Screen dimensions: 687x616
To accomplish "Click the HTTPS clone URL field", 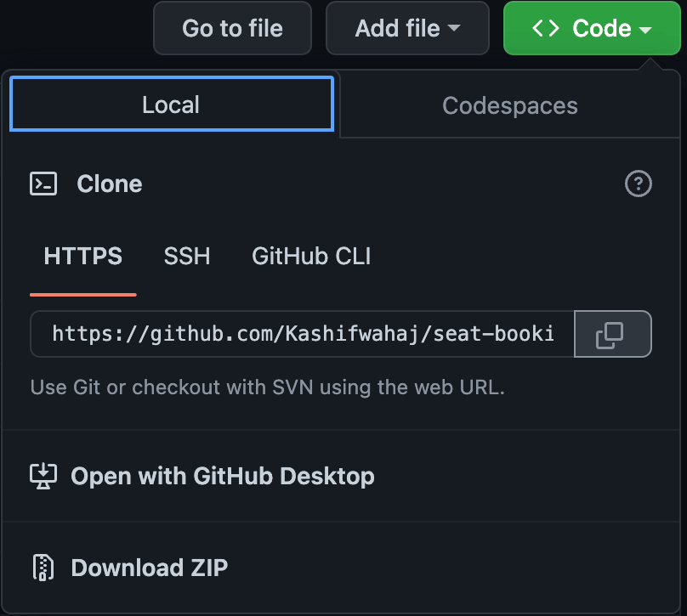I will pos(303,334).
